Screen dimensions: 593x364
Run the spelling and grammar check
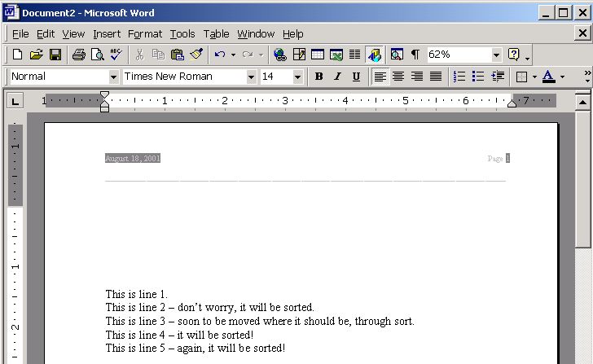click(116, 55)
